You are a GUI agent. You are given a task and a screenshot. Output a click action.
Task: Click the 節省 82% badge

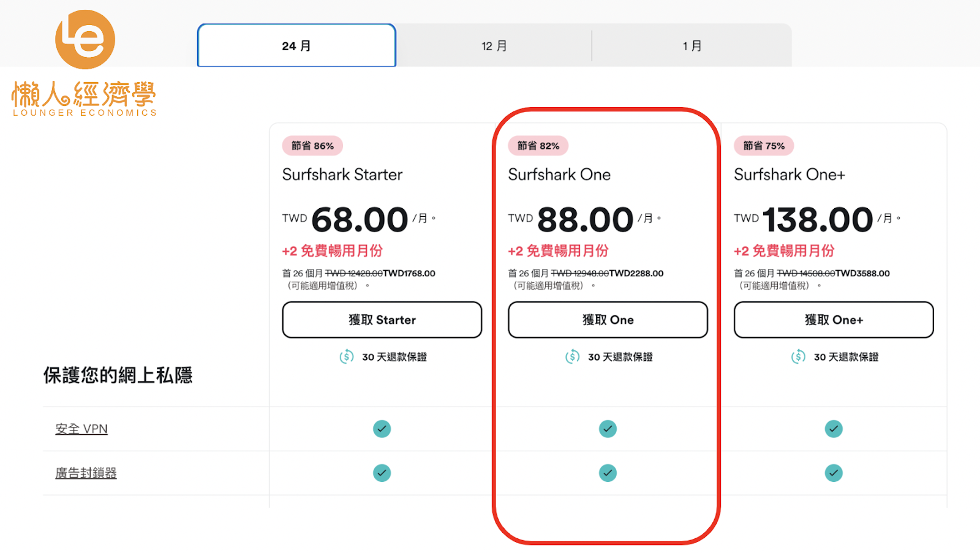(538, 146)
